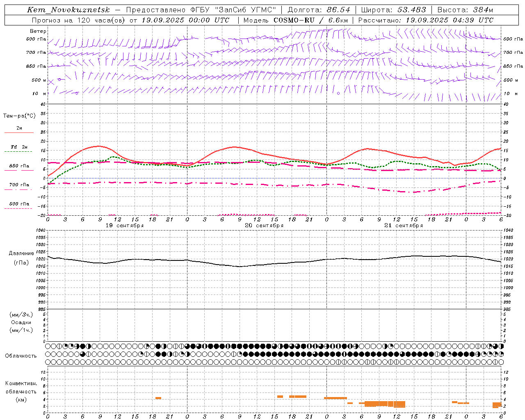Click the Kem_Novokuznetsk station title
The width and height of the screenshot is (525, 420).
(x=68, y=10)
